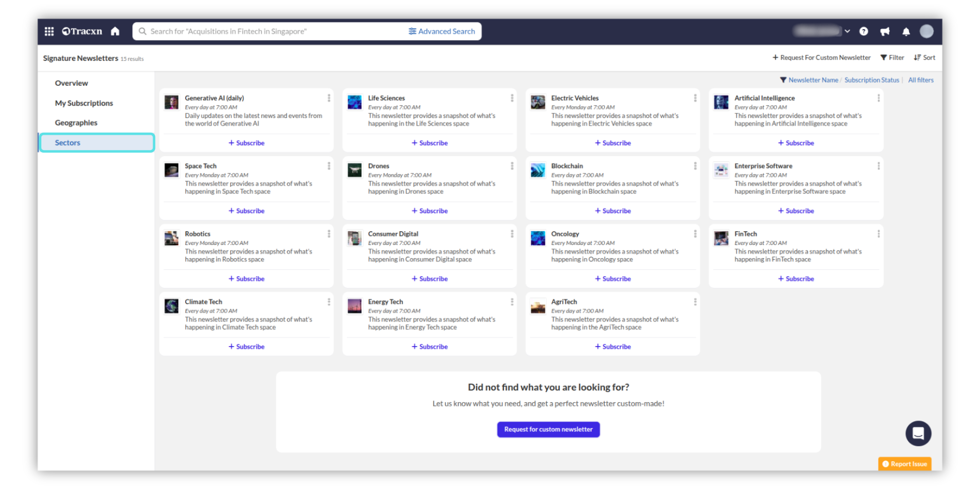Screen dimensions: 980x490
Task: Open three-dot menu on FinTech card
Action: coord(878,234)
